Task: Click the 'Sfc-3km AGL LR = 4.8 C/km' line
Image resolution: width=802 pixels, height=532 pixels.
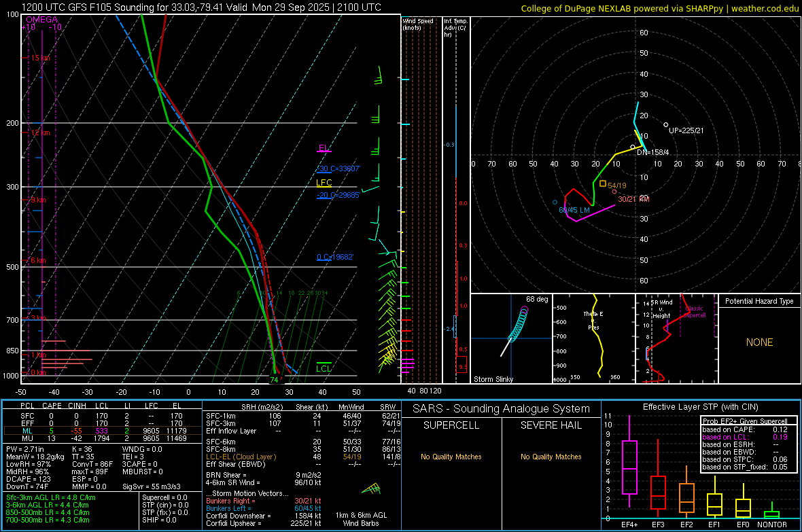Action: (x=51, y=497)
